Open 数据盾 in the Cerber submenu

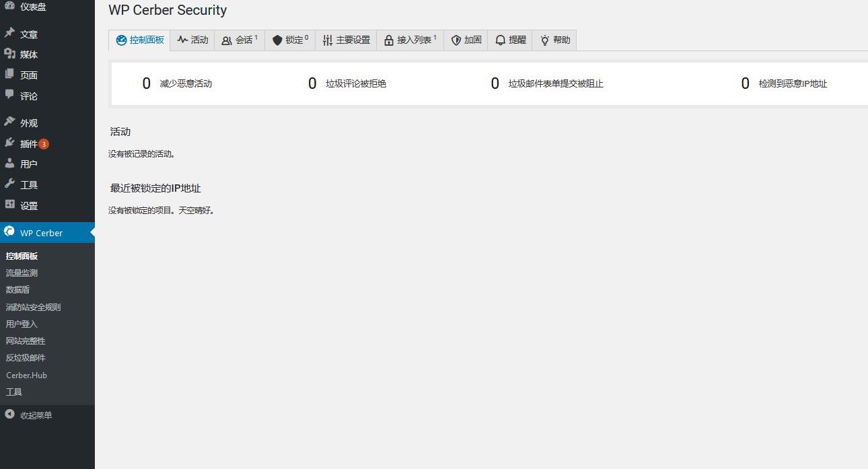click(17, 289)
